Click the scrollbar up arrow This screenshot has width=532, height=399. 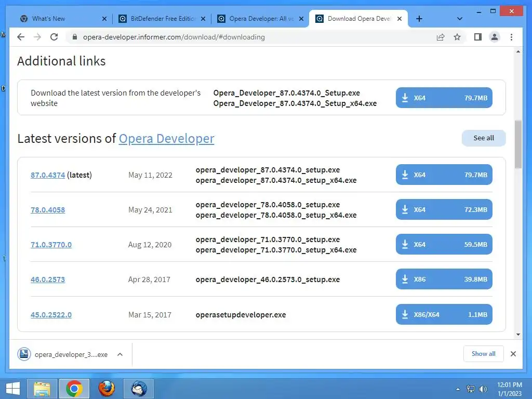[x=518, y=51]
